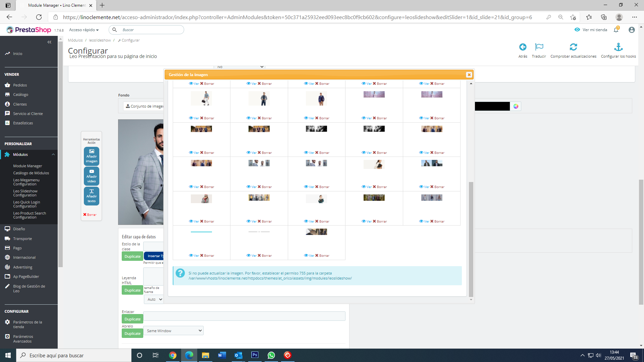The image size is (644, 362).
Task: Open the Acceso rápido dropdown
Action: (84, 30)
